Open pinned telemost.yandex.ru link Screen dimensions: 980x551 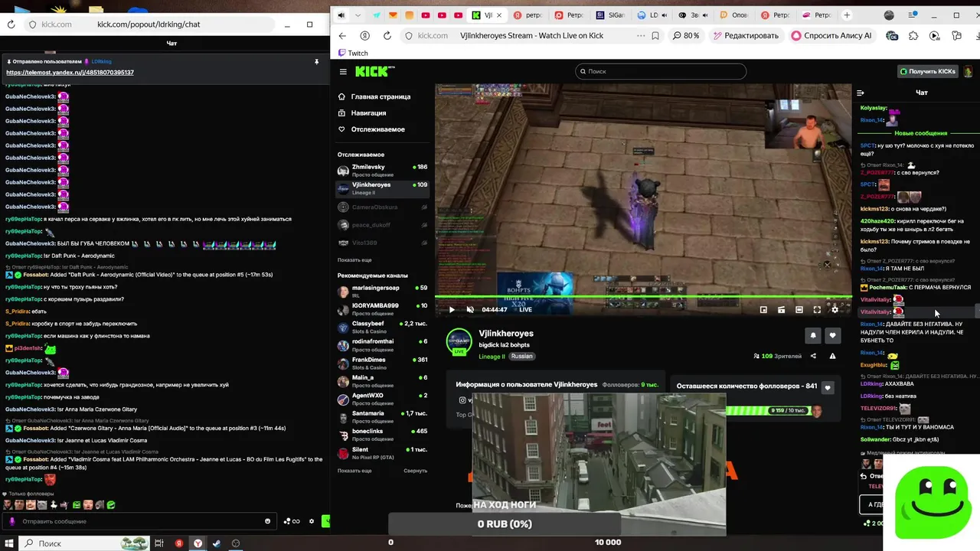70,73
